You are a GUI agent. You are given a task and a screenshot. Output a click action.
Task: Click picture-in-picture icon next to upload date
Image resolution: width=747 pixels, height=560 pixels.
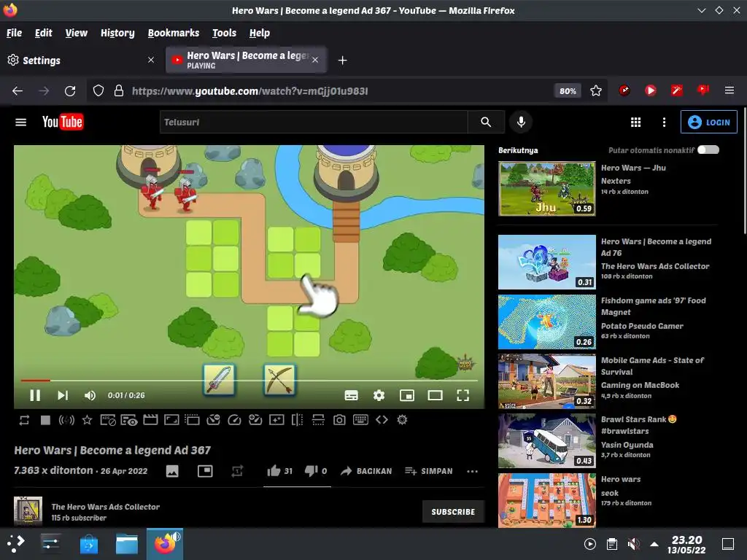click(205, 471)
